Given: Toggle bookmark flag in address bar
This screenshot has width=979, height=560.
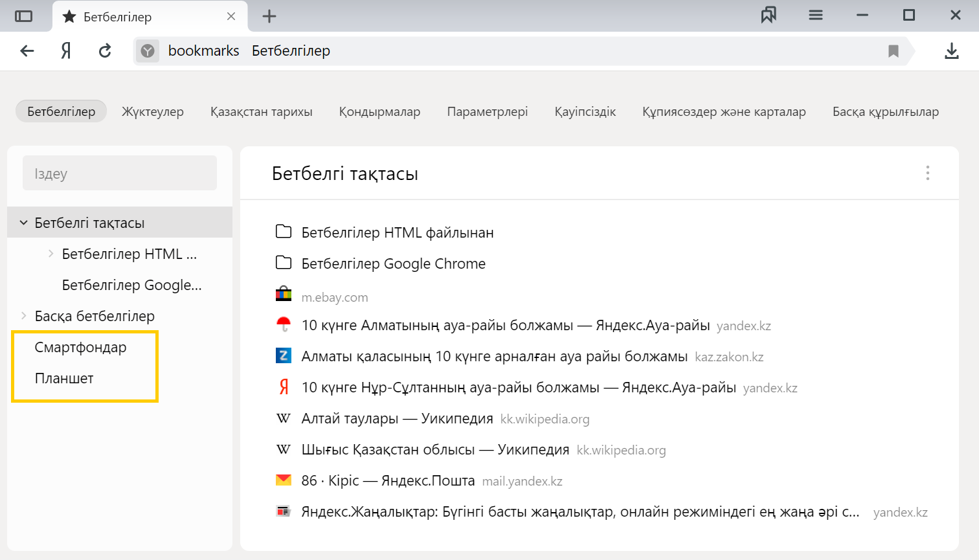Looking at the screenshot, I should (x=894, y=50).
